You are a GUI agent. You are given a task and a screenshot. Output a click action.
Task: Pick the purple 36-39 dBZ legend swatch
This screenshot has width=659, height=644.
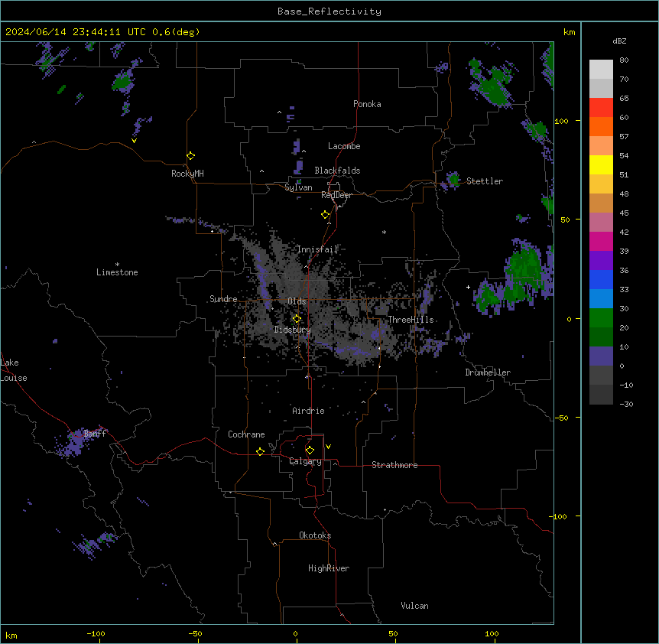pyautogui.click(x=601, y=261)
